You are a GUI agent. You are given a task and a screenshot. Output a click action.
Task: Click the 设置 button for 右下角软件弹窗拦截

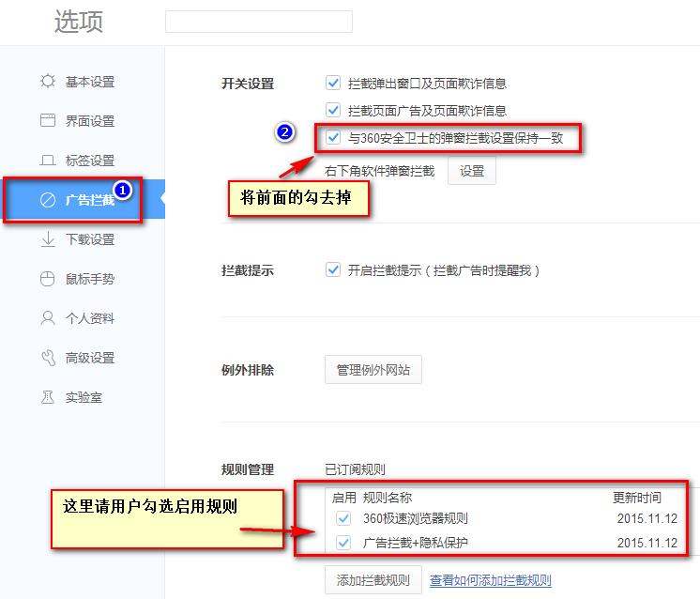471,172
